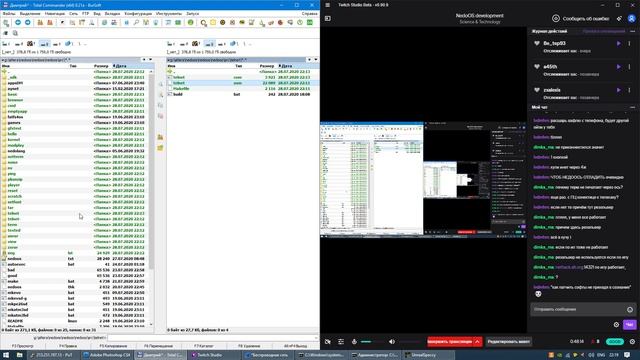Open Twitch Studio hamburger menu
This screenshot has height=360, width=640.
click(327, 5)
